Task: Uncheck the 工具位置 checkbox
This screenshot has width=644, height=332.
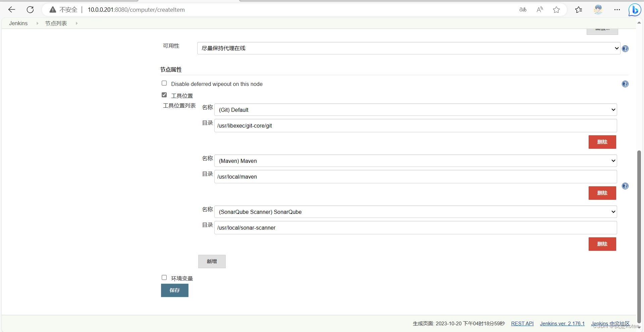Action: pyautogui.click(x=164, y=95)
